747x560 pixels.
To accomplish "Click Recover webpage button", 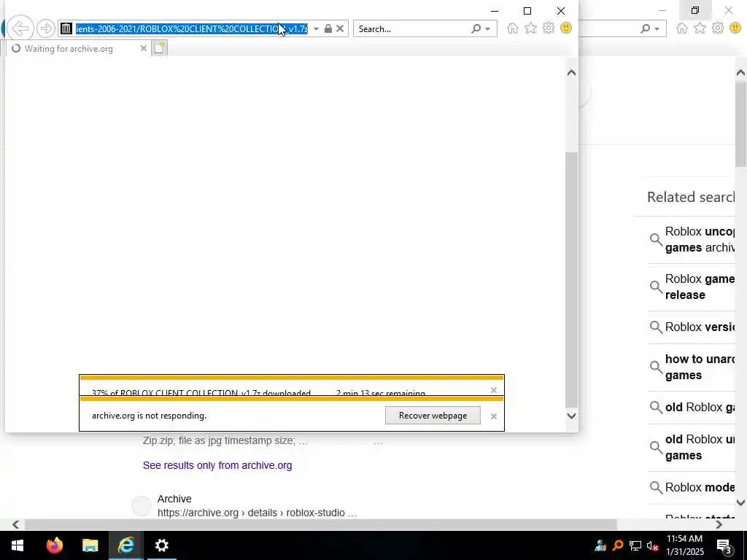I will (433, 416).
